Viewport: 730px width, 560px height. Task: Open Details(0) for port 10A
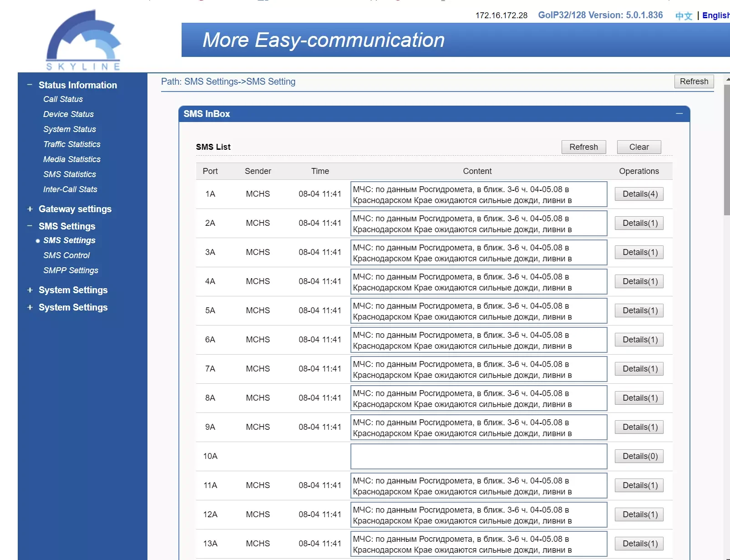[x=639, y=456]
